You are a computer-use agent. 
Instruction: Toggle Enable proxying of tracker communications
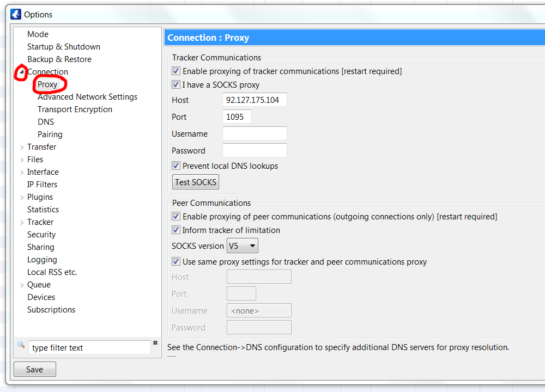tap(176, 71)
